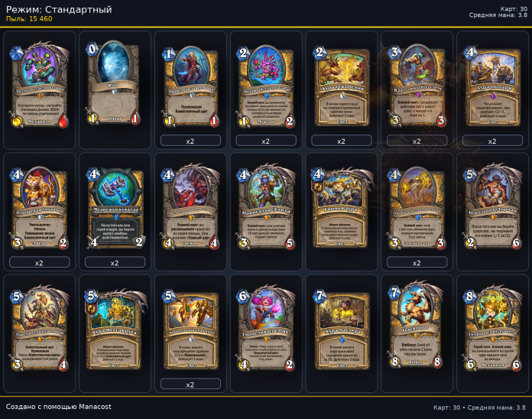The width and height of the screenshot is (532, 419).
Task: Select the Кукольник Дориан card
Action: click(x=492, y=206)
